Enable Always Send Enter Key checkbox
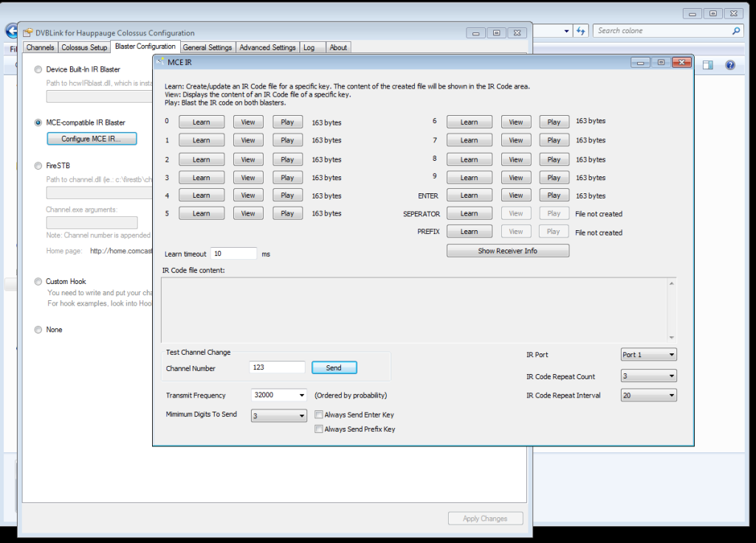This screenshot has height=543, width=756. tap(319, 415)
